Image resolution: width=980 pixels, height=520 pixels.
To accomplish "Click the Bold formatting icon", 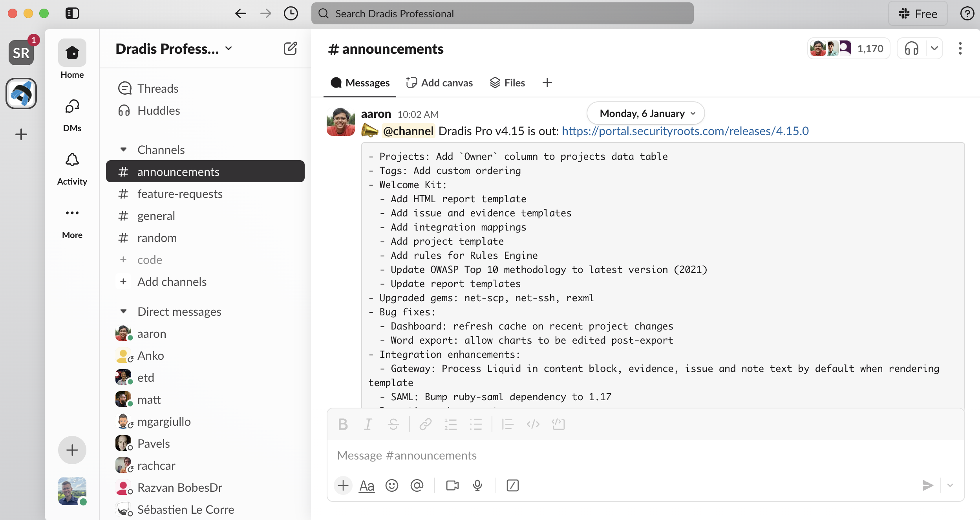I will [x=342, y=425].
